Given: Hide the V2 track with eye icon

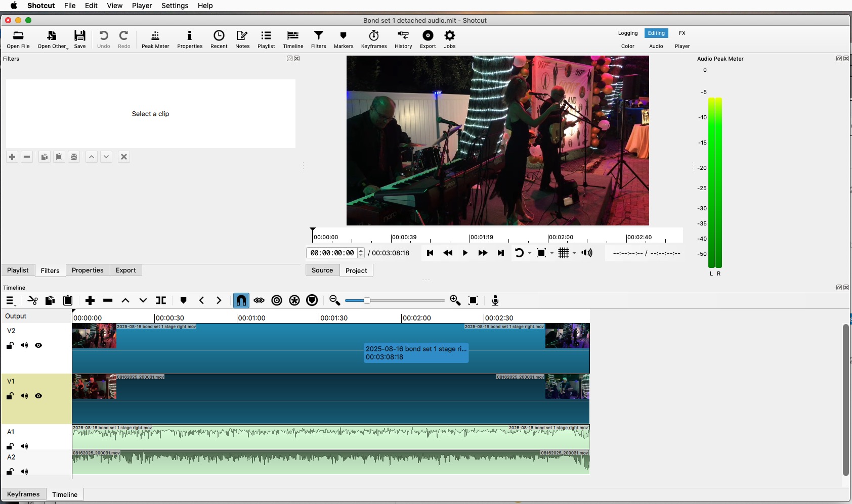Looking at the screenshot, I should 38,345.
